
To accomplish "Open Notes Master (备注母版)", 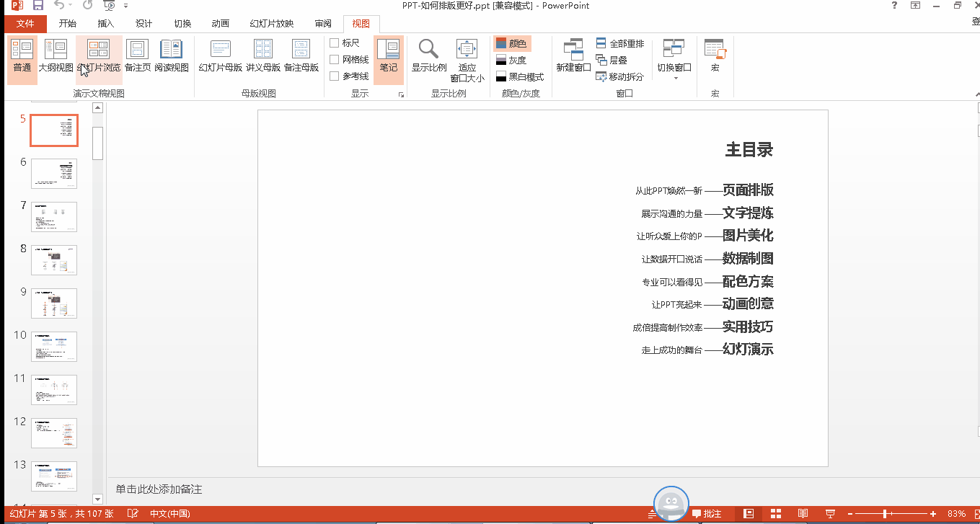I will tap(301, 57).
